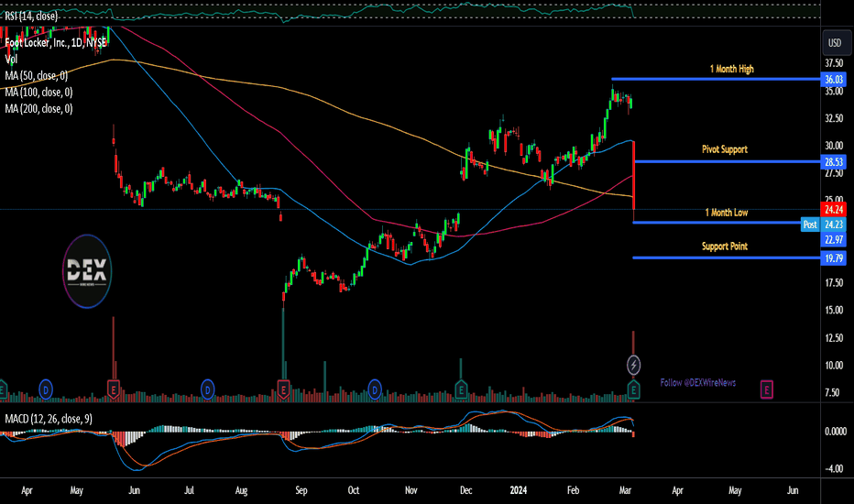Viewport: 854px width, 504px height.
Task: Select the MA (50, close, 0) legend
Action: (36, 75)
